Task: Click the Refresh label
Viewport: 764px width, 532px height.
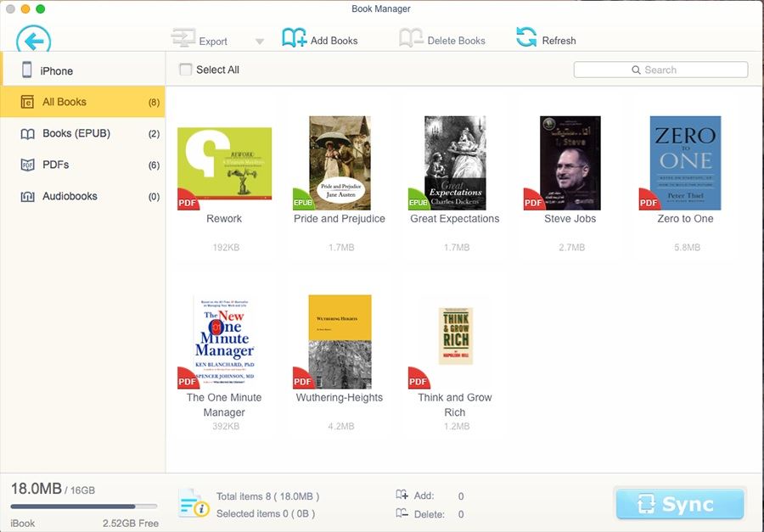Action: [559, 41]
